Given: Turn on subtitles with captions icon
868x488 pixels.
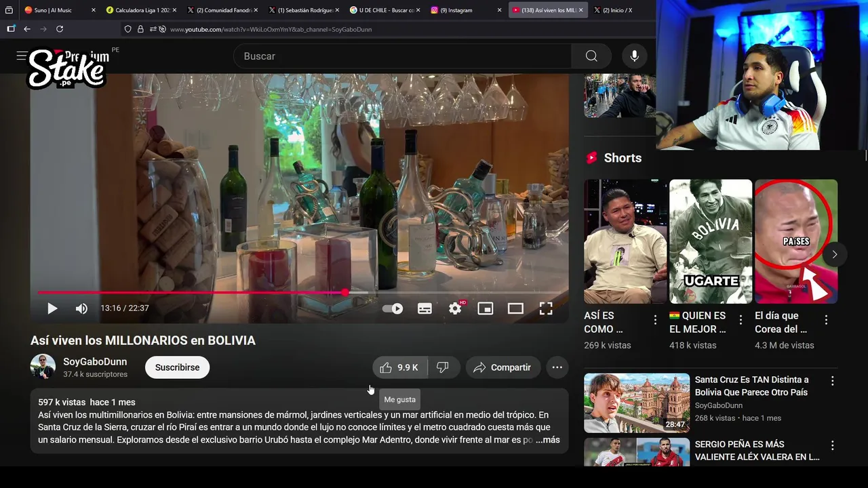Looking at the screenshot, I should (x=425, y=308).
